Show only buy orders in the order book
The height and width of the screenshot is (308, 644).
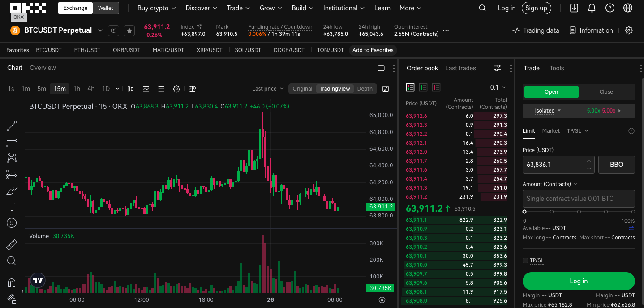pyautogui.click(x=423, y=87)
